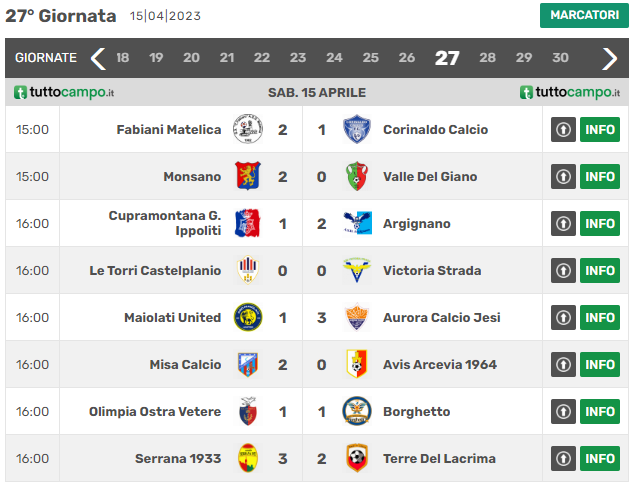Open INFO for Olimpia Ostra Vetere match
The height and width of the screenshot is (485, 629).
(x=600, y=411)
